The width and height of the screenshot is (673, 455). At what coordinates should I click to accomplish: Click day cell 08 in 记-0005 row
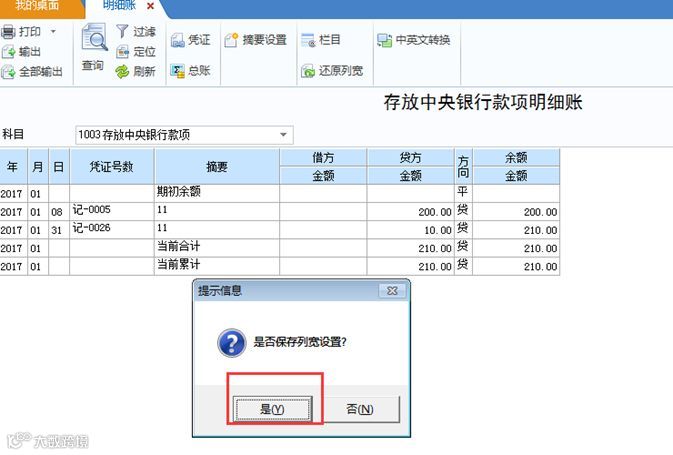coord(59,212)
